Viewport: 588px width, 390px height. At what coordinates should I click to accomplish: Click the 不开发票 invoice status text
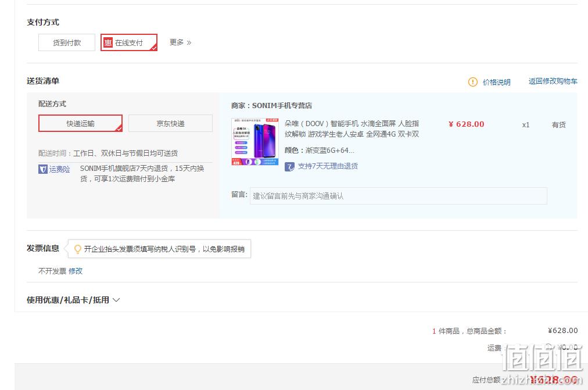[x=52, y=271]
